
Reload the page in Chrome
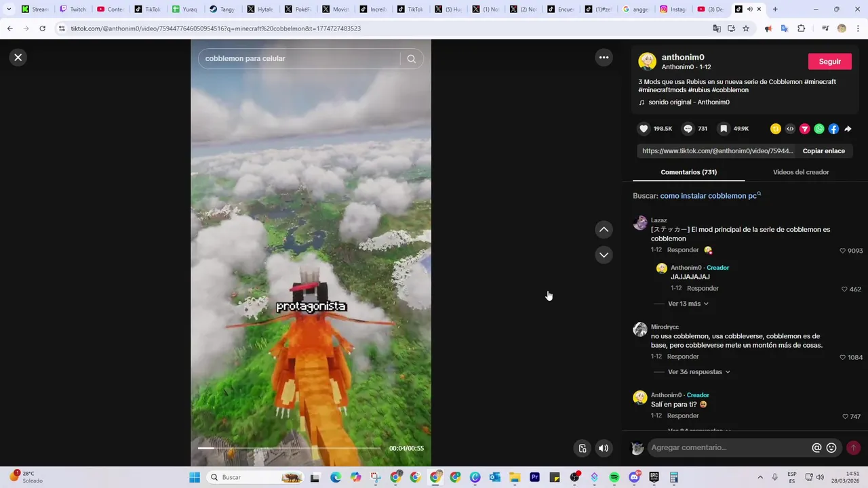[x=42, y=28]
